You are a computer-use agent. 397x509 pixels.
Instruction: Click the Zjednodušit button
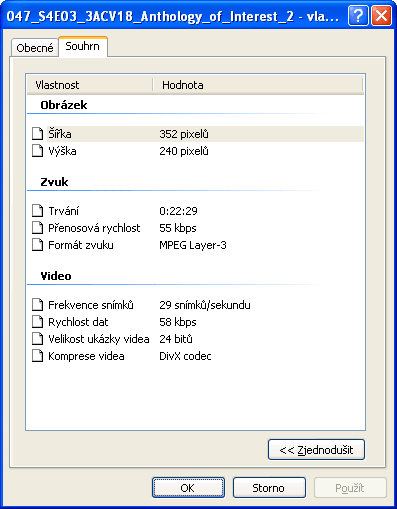point(316,450)
